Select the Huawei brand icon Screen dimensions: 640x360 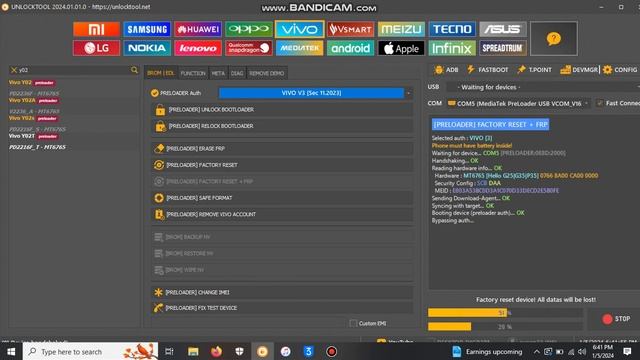click(x=198, y=29)
